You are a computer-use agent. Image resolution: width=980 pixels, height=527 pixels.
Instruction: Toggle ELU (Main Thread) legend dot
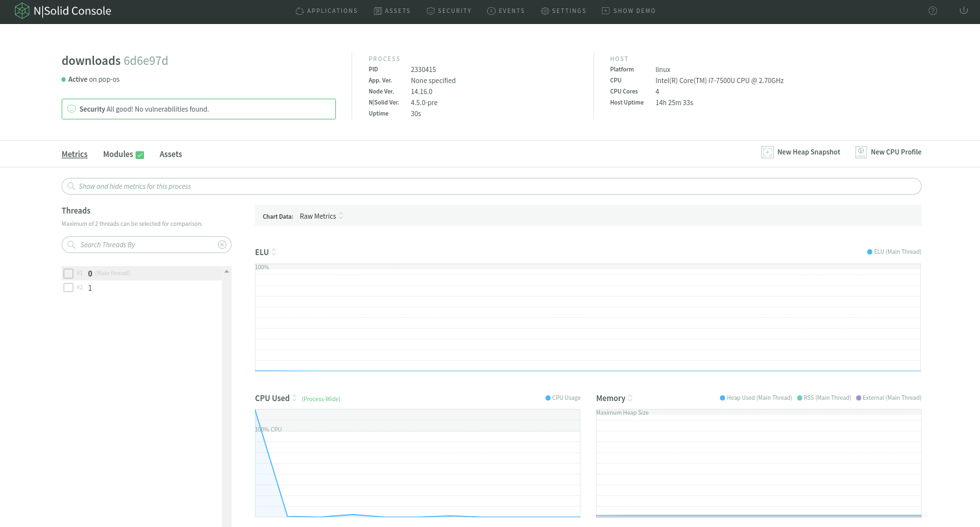870,252
